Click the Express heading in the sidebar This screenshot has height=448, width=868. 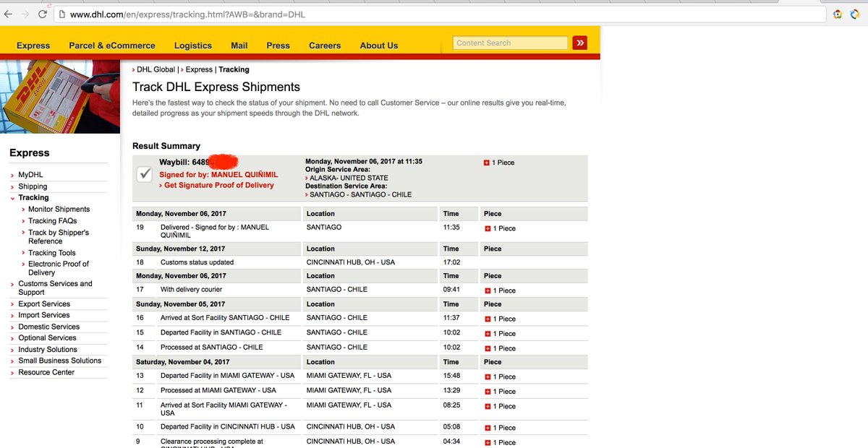click(x=30, y=153)
